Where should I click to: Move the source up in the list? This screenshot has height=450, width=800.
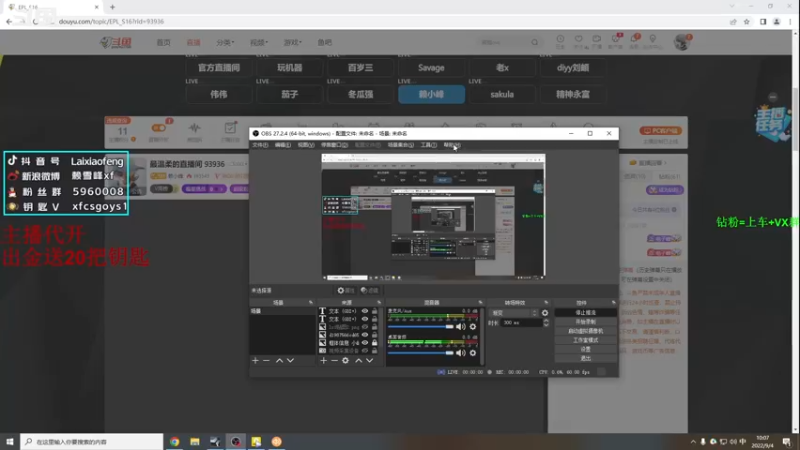click(x=359, y=361)
